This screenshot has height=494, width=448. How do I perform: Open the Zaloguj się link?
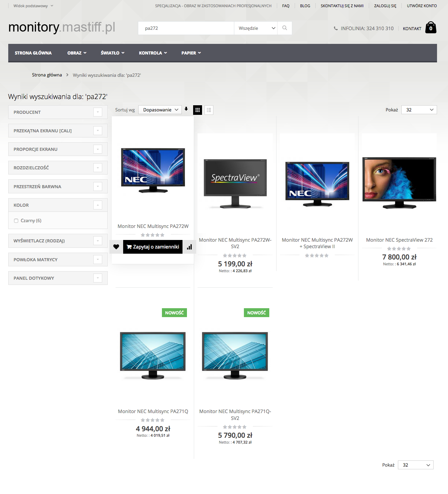coord(385,6)
